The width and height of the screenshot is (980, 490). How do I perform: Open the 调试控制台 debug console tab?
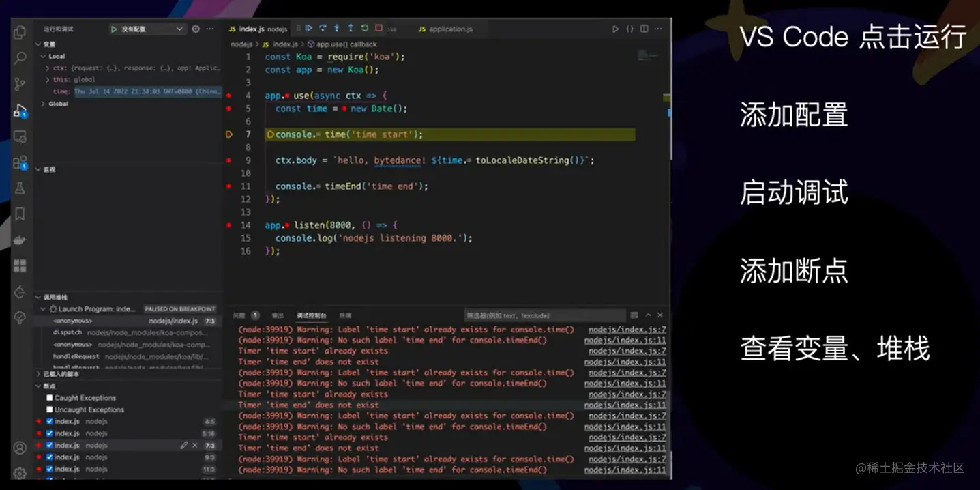(311, 315)
